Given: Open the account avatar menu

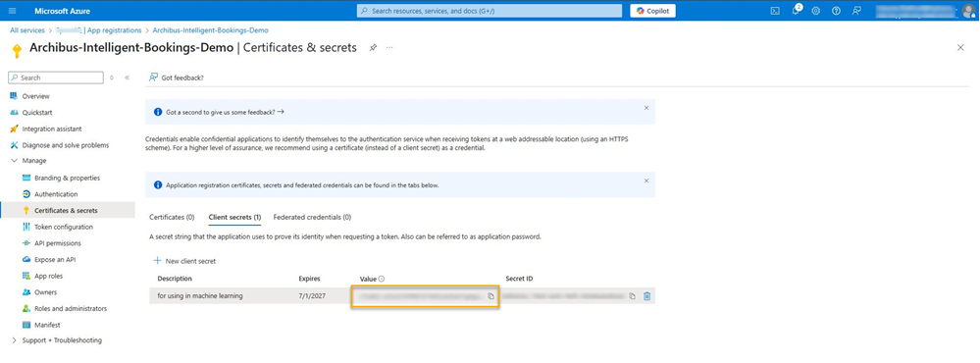Looking at the screenshot, I should [968, 11].
